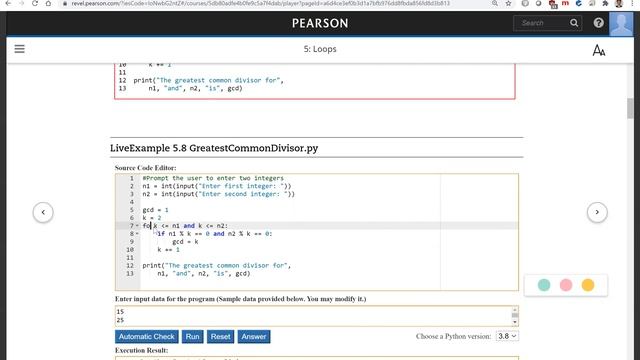Click code text 'gcd = k' on line 9
This screenshot has height=360, width=640.
185,242
